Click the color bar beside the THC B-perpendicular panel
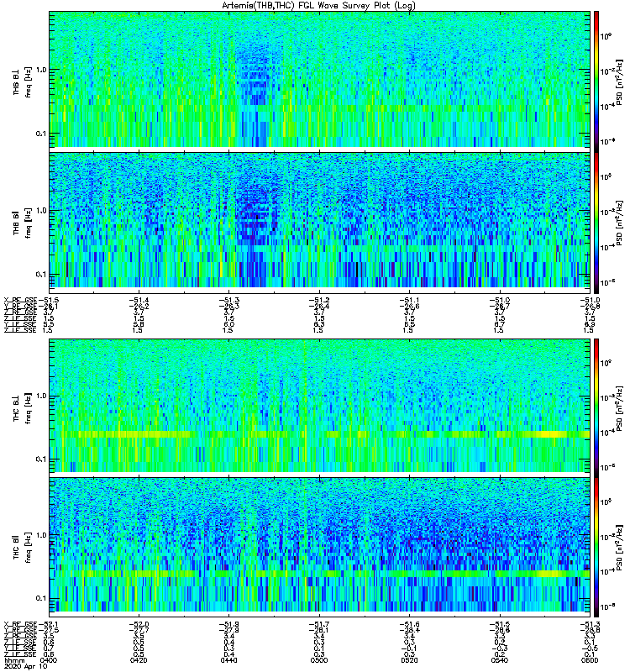630x672 pixels. 596,408
